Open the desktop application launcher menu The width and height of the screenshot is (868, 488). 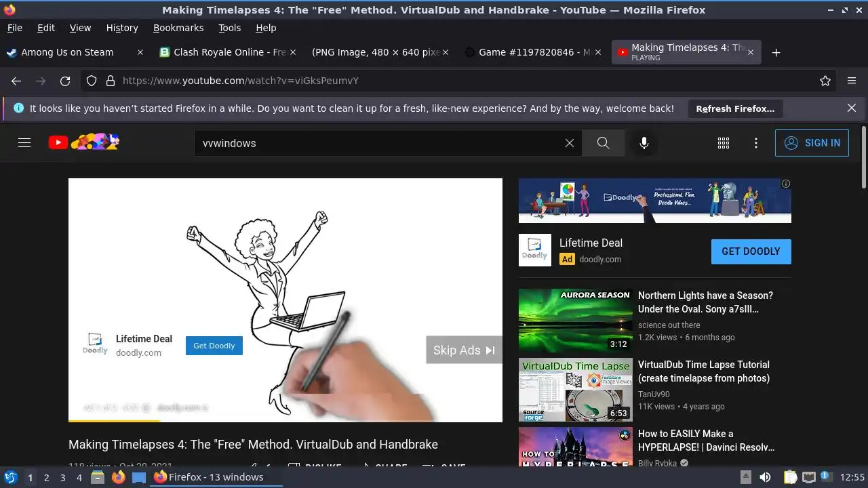click(10, 477)
